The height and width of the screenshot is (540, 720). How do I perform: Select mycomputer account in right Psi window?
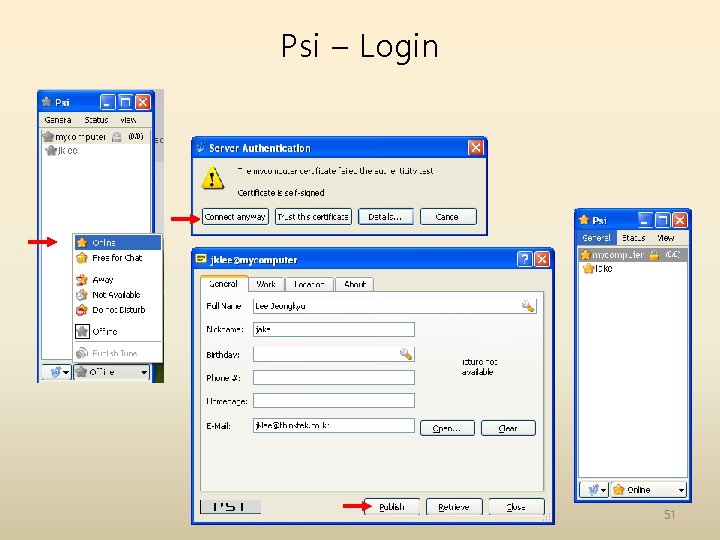633,255
